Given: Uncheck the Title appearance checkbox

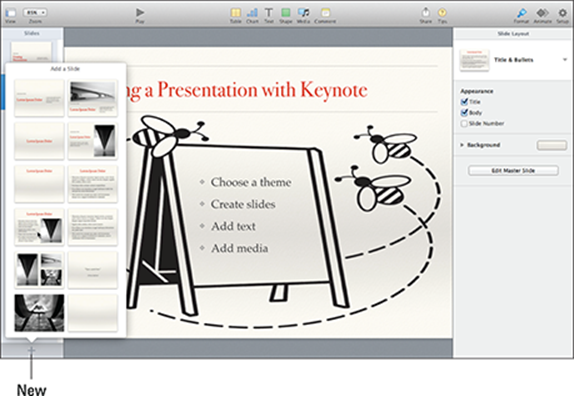Looking at the screenshot, I should click(464, 102).
